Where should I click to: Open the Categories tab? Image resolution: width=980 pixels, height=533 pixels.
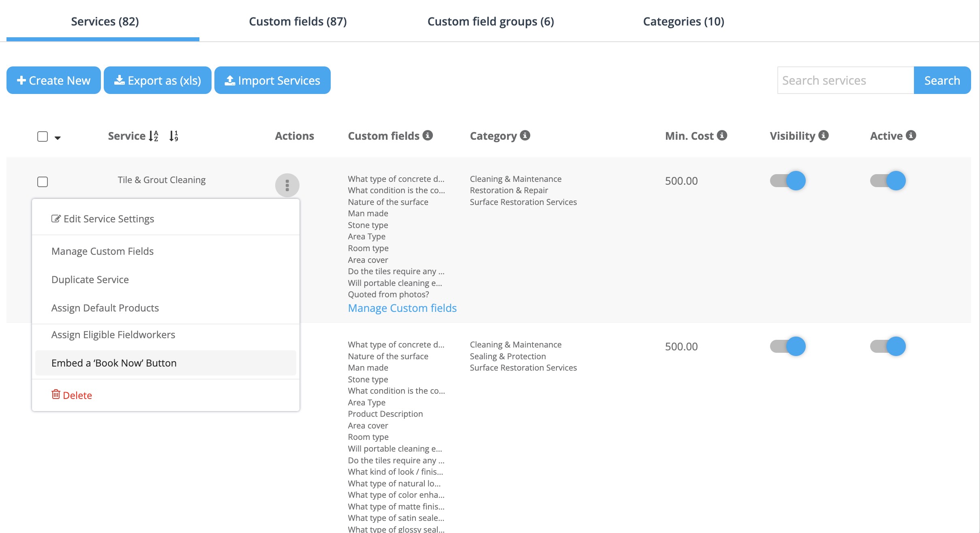coord(683,21)
